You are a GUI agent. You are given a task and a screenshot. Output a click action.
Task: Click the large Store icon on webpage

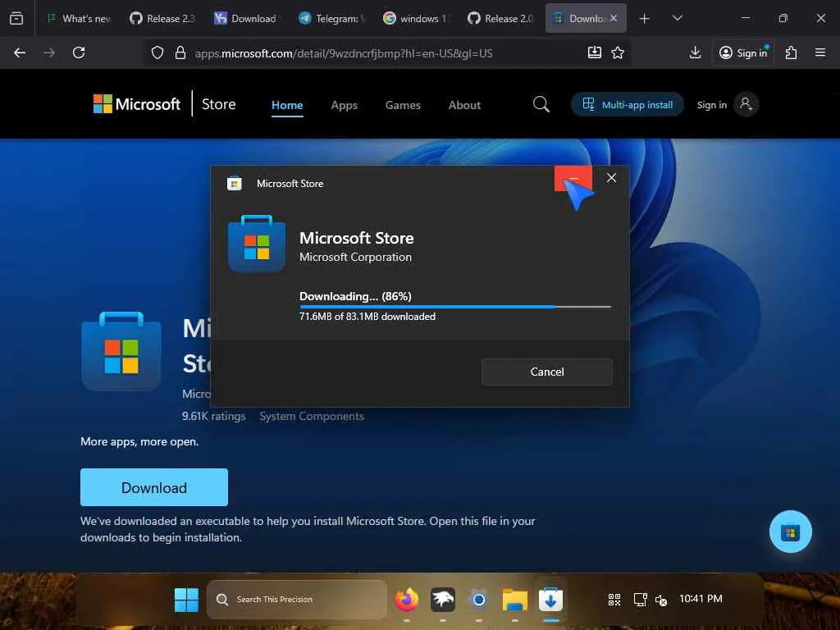[121, 351]
